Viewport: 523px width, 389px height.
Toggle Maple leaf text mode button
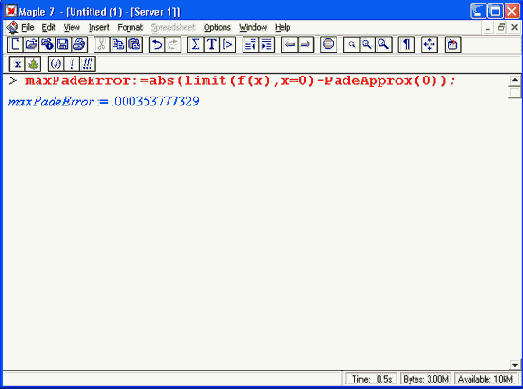33,64
